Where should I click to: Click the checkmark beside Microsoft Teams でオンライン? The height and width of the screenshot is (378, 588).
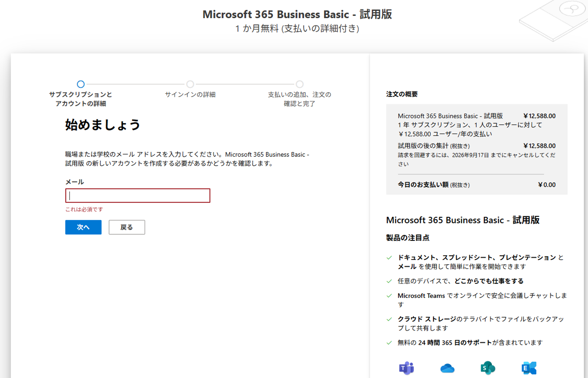pos(389,296)
